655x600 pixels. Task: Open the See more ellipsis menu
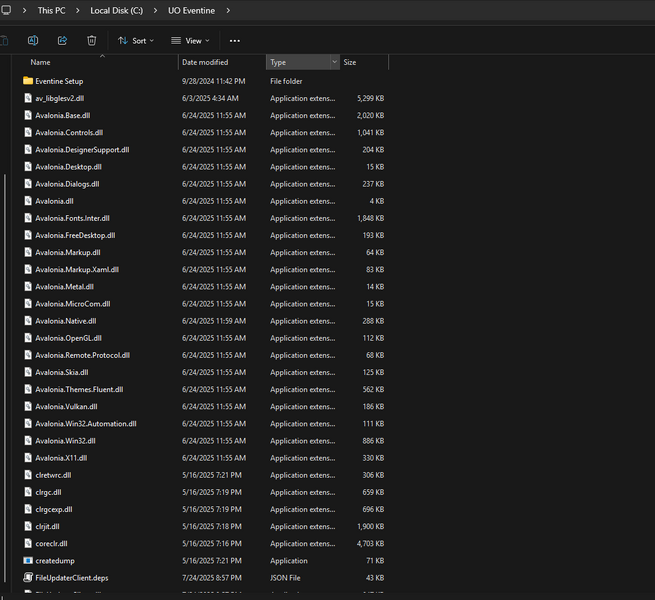(x=235, y=41)
